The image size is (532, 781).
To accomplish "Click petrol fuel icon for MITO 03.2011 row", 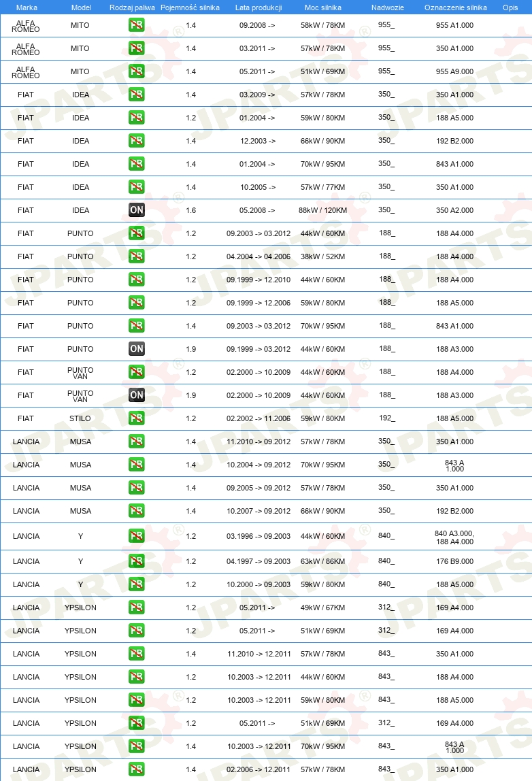I will (137, 48).
